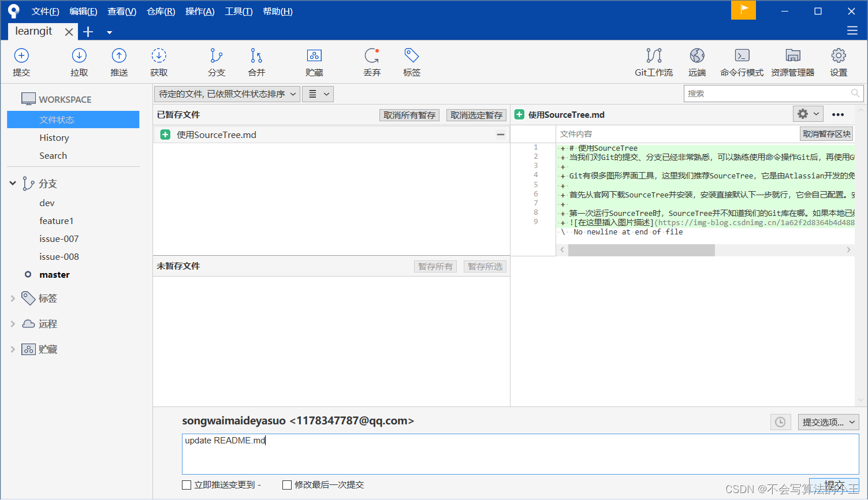Image resolution: width=868 pixels, height=500 pixels.
Task: Click the Pull (拉取) toolbar icon
Action: pyautogui.click(x=79, y=55)
